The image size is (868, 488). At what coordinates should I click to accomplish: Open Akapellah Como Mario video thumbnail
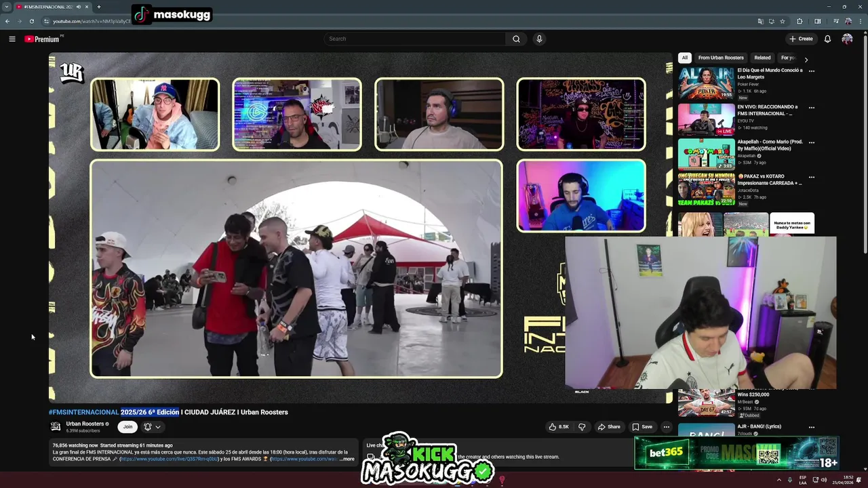pyautogui.click(x=706, y=155)
